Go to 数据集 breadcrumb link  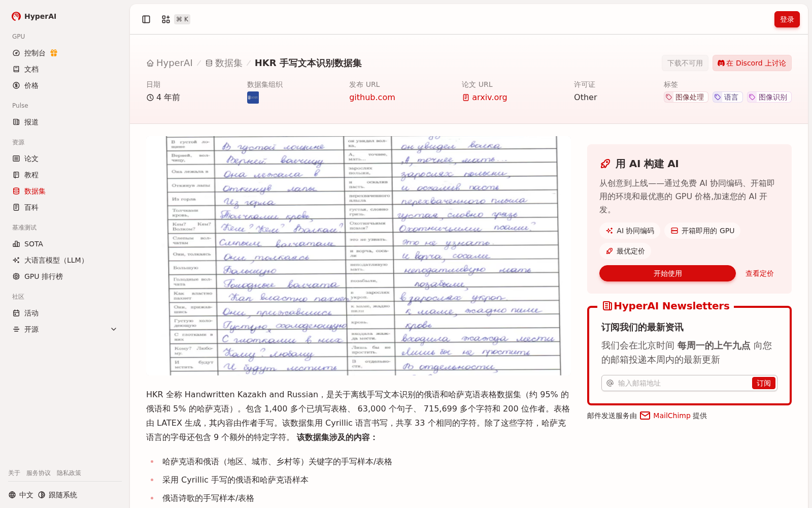pyautogui.click(x=224, y=63)
